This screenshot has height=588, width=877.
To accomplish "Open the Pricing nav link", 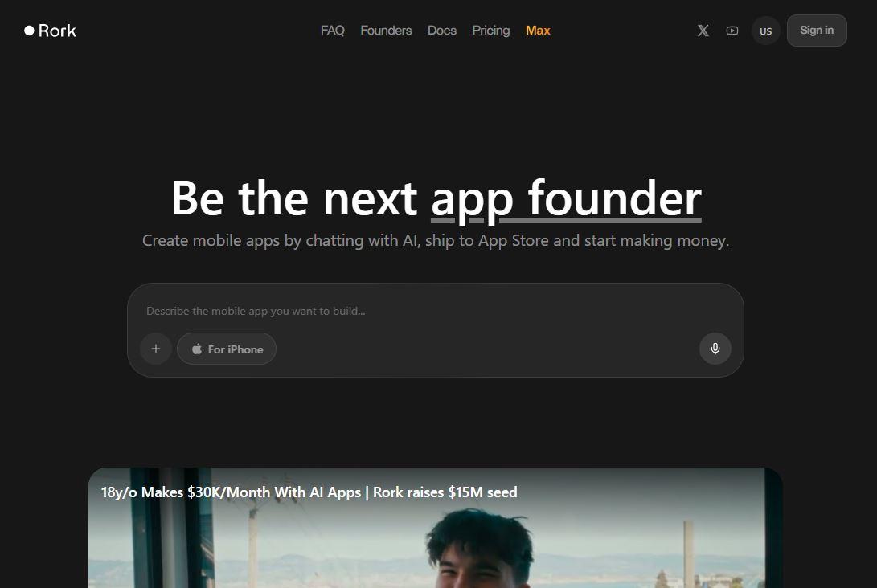I will [x=490, y=31].
